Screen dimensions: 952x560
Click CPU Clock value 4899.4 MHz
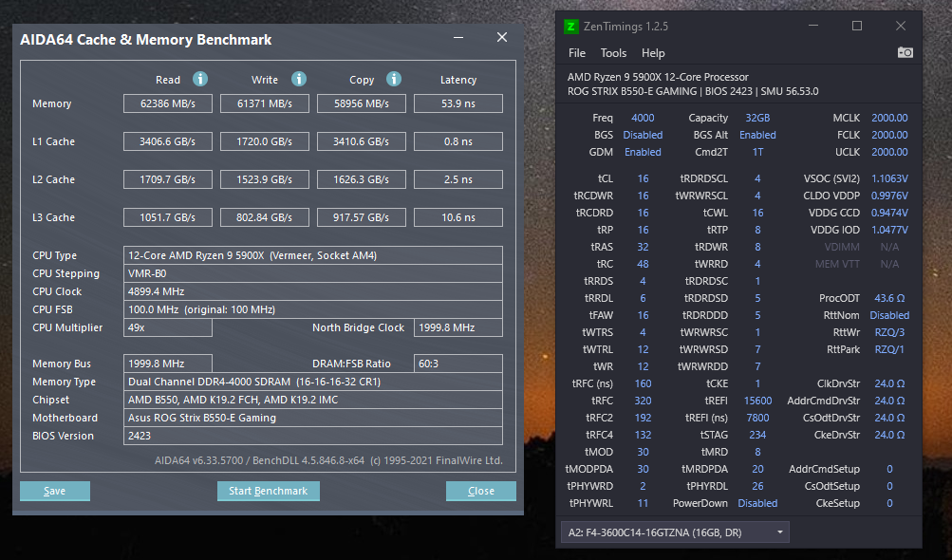(312, 291)
